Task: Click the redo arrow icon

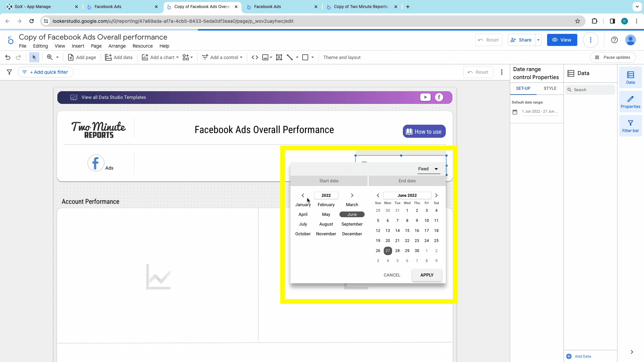Action: coord(18,57)
